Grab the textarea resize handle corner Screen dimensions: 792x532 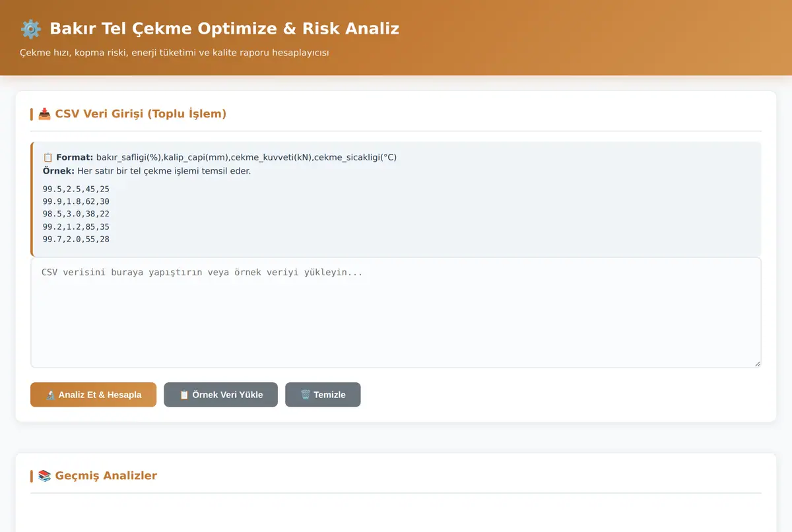pyautogui.click(x=757, y=363)
